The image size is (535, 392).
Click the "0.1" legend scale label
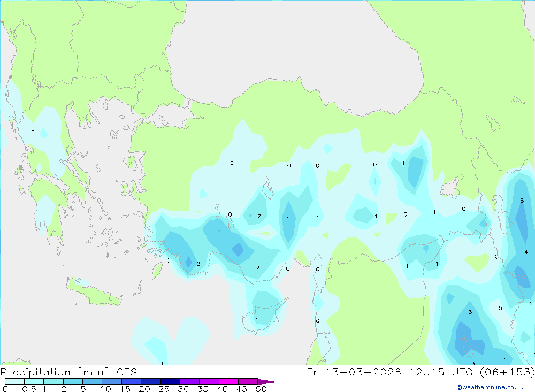tap(9, 389)
